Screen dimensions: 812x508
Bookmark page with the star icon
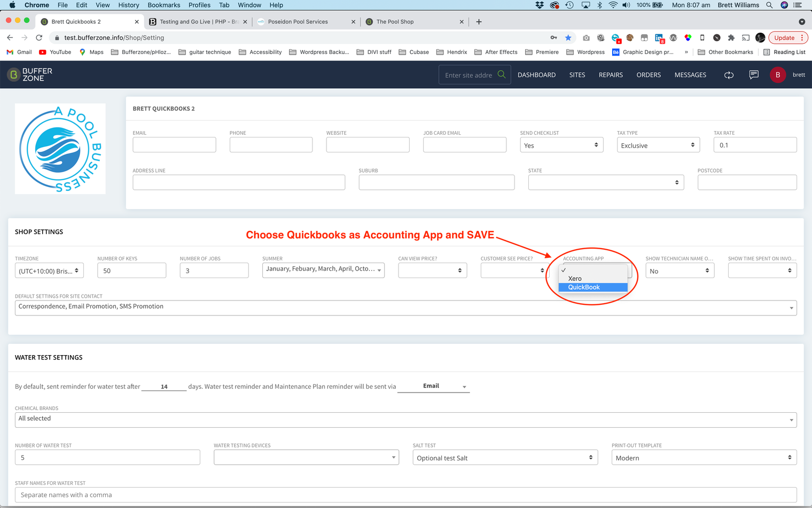coord(568,37)
